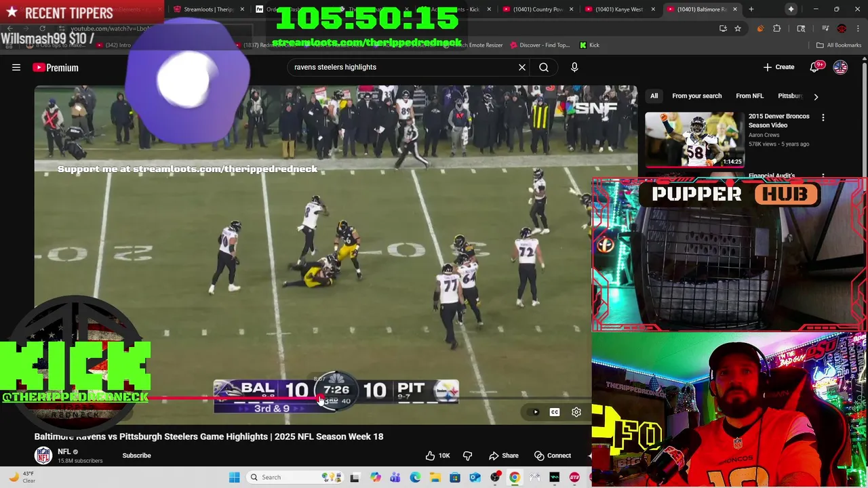Open the All Bookmarks folder
The width and height of the screenshot is (868, 488).
839,45
